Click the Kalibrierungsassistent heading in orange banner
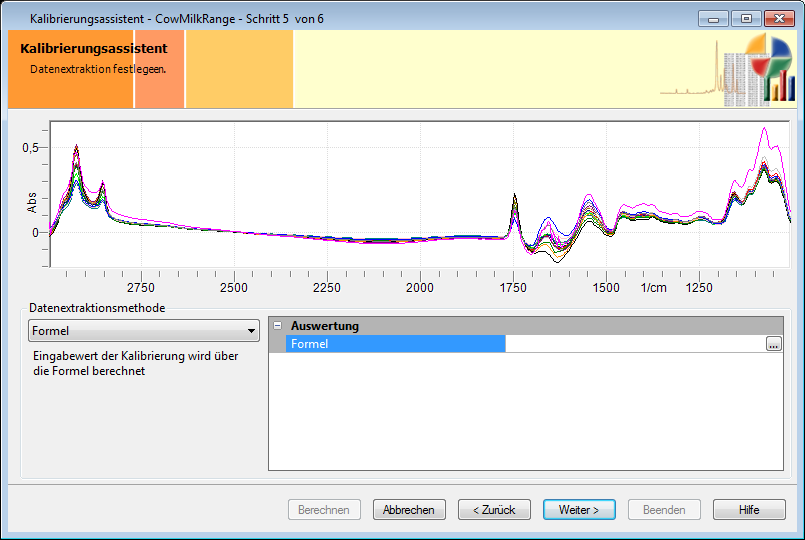The width and height of the screenshot is (805, 540). (93, 48)
